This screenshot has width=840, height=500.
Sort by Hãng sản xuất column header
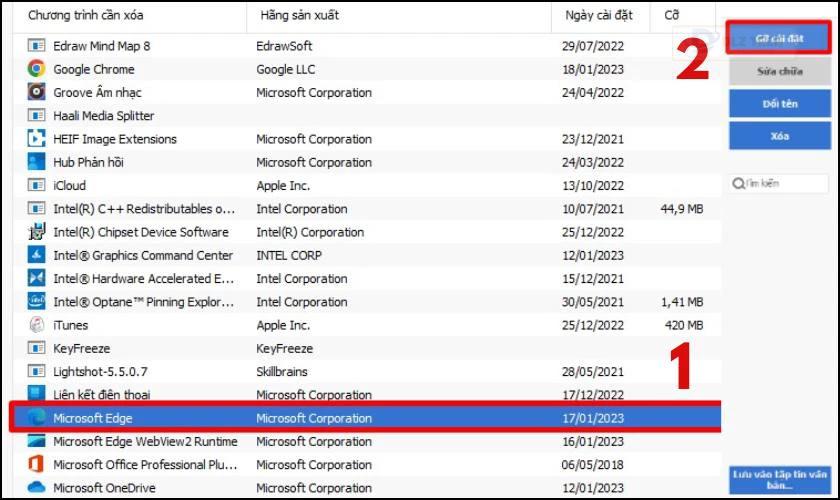[x=299, y=15]
